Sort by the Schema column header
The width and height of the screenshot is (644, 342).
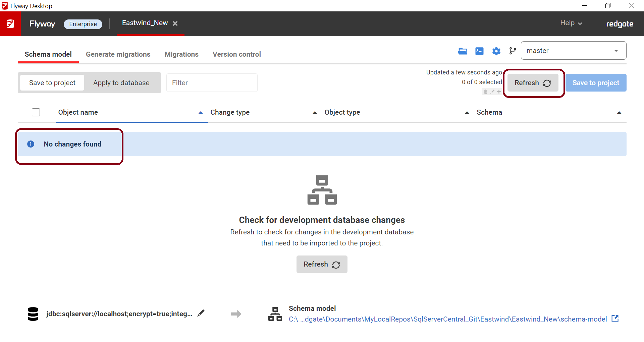click(489, 112)
